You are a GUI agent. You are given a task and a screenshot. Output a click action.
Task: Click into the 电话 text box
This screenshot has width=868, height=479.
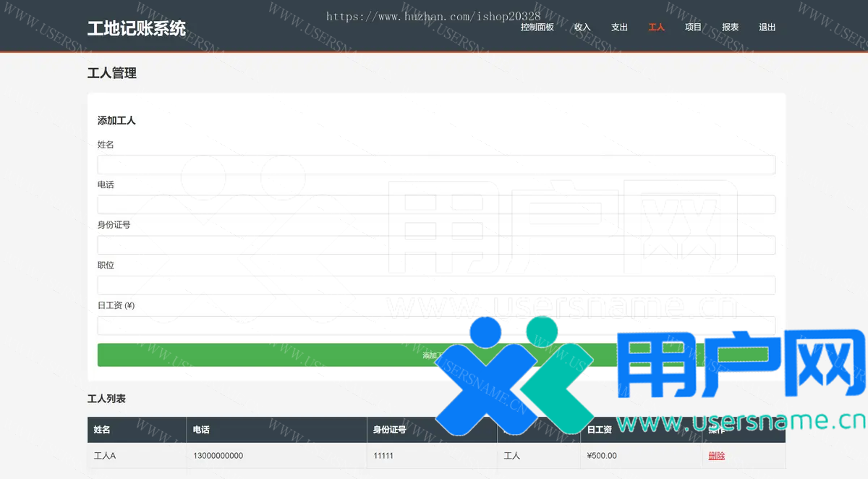click(x=436, y=205)
